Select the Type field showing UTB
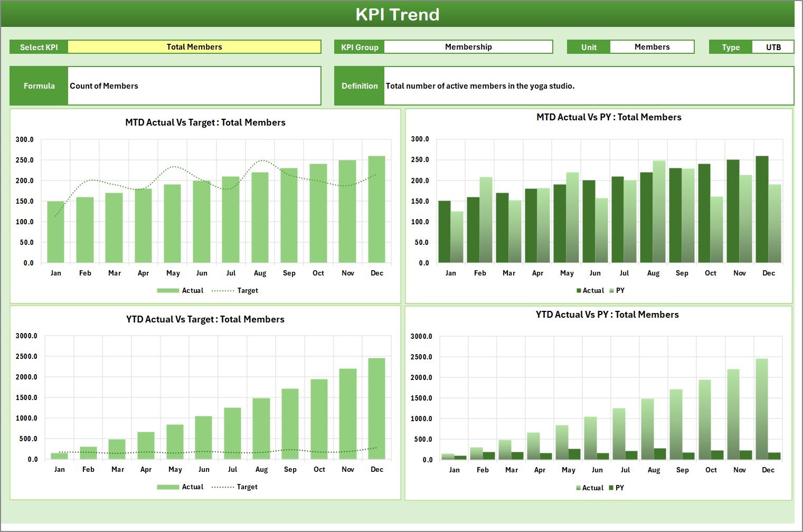This screenshot has width=803, height=532. [x=773, y=46]
